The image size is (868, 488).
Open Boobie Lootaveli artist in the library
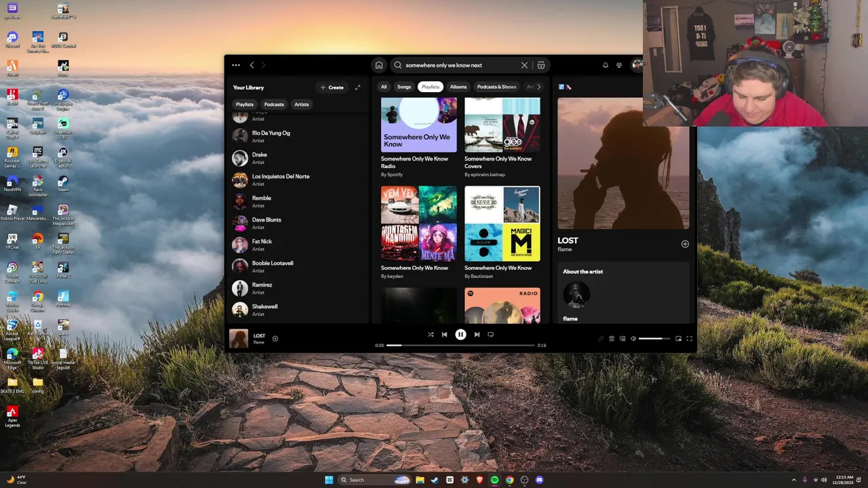[x=298, y=266]
